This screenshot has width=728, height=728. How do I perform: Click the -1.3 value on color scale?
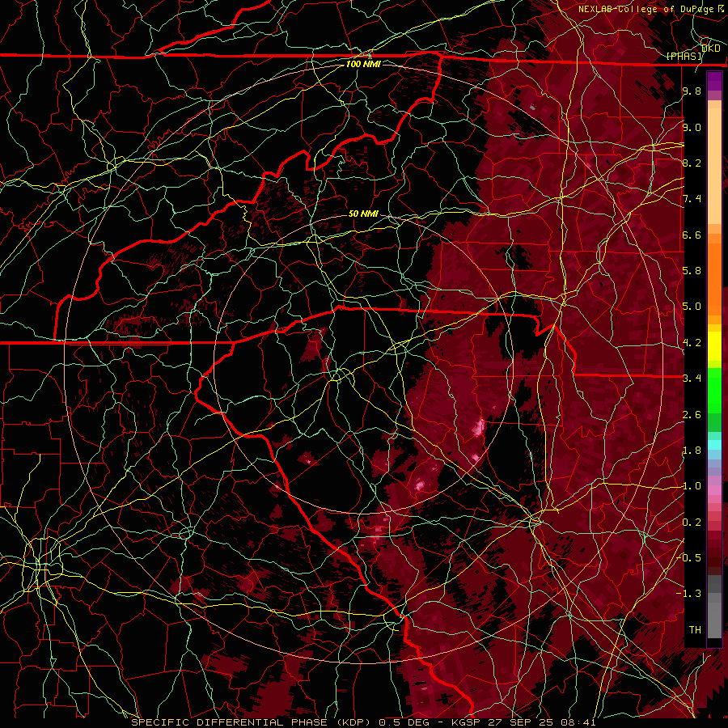(x=688, y=595)
